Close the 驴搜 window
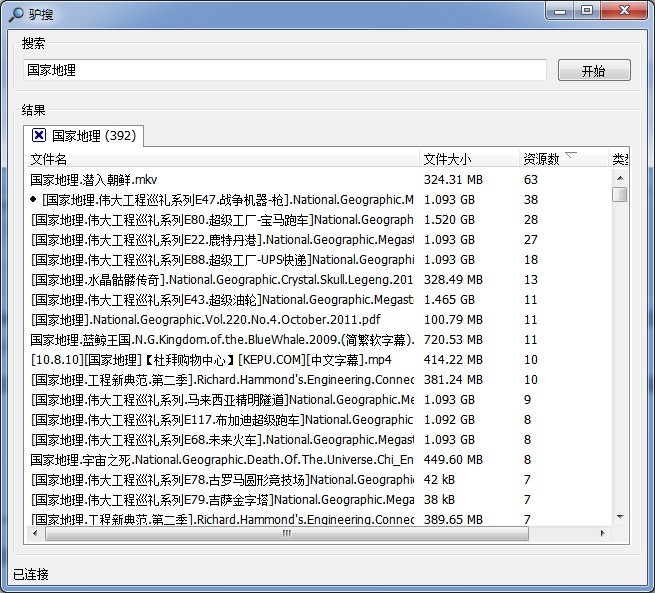Screen dimensions: 655x593 click(x=624, y=11)
